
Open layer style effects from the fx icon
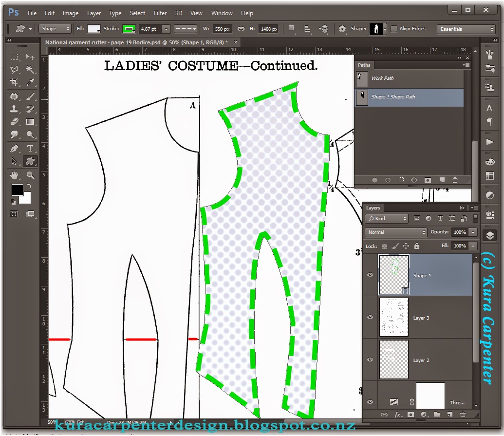click(x=398, y=415)
